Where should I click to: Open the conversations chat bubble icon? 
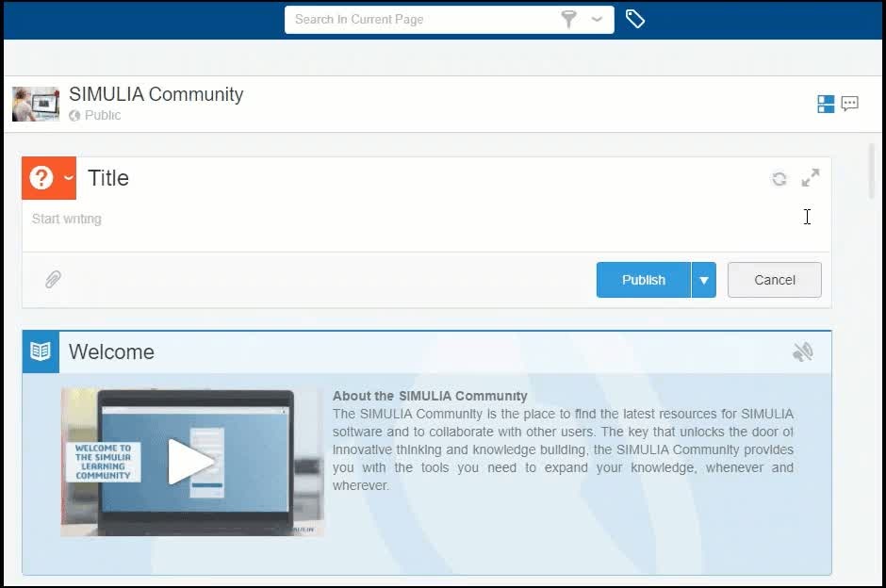[x=850, y=104]
